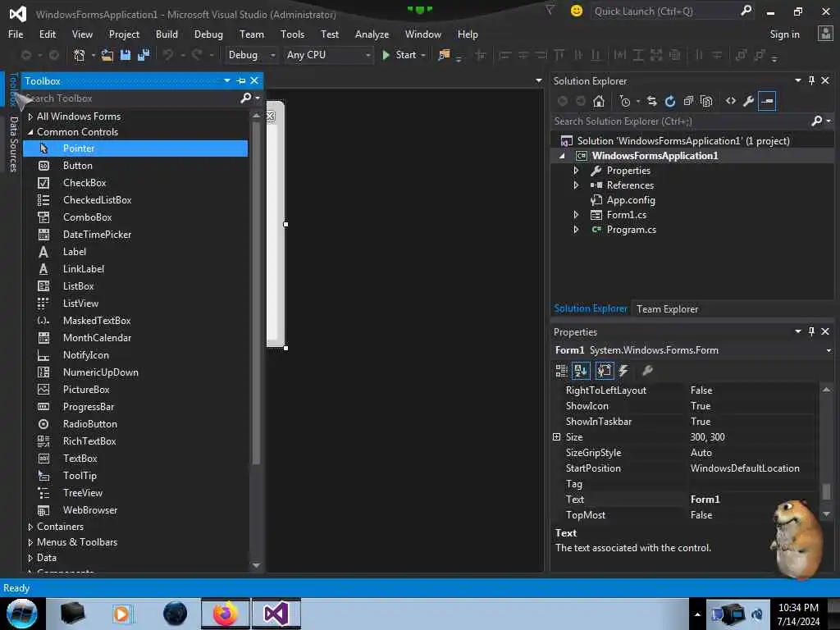Toggle auto-hide pin on Properties panel

click(811, 331)
